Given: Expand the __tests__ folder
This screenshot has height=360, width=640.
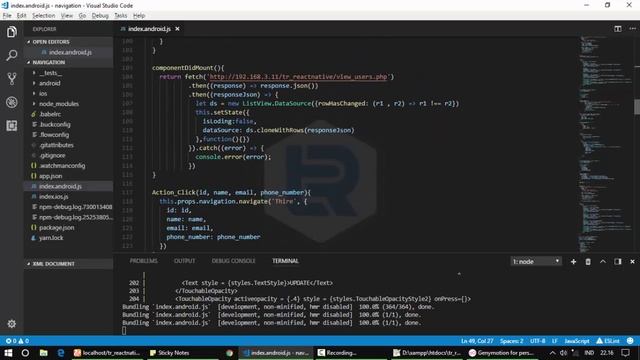Looking at the screenshot, I should 51,73.
